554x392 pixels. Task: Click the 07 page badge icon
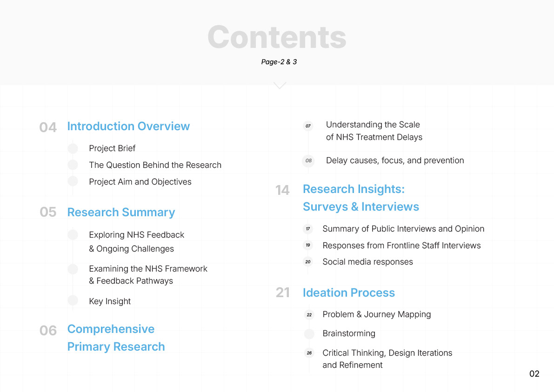tap(308, 126)
